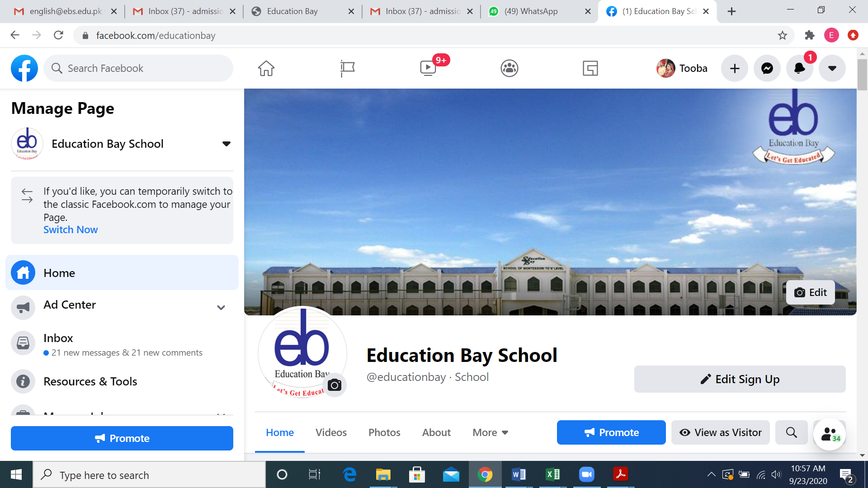Open Inbox in sidebar
Screen dimensions: 868x488
pyautogui.click(x=122, y=344)
